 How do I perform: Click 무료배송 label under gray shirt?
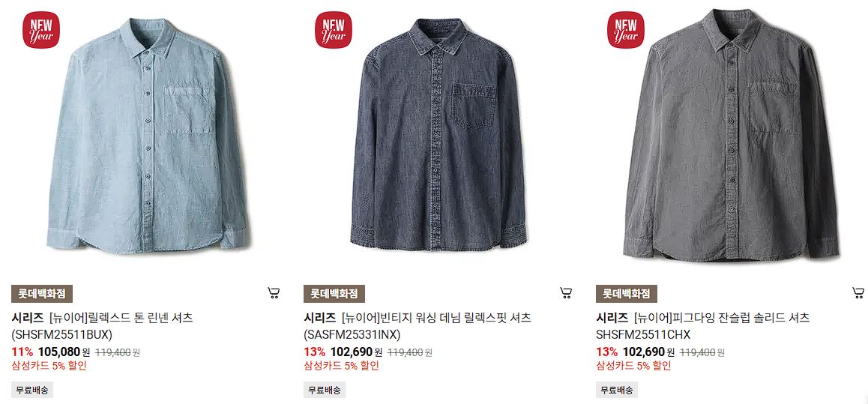pos(617,390)
